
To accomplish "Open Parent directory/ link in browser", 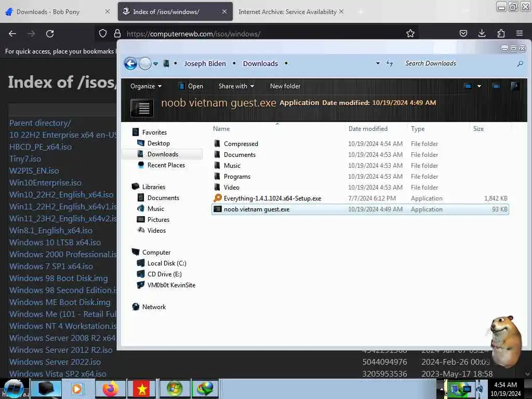I will 40,123.
